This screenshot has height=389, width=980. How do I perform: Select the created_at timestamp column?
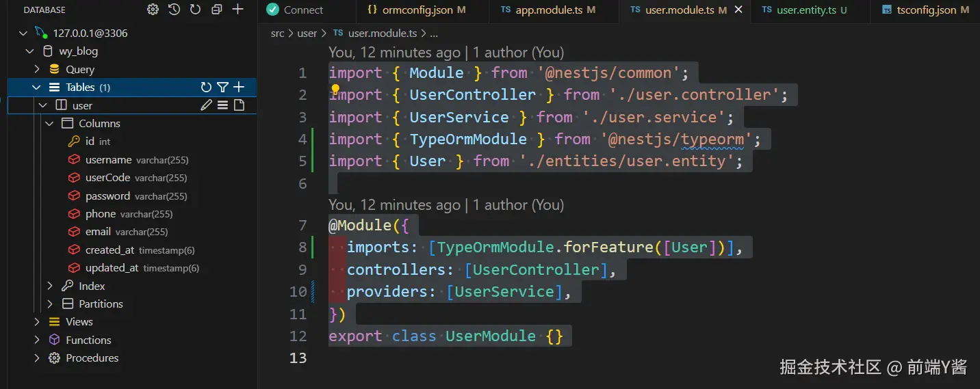click(132, 250)
